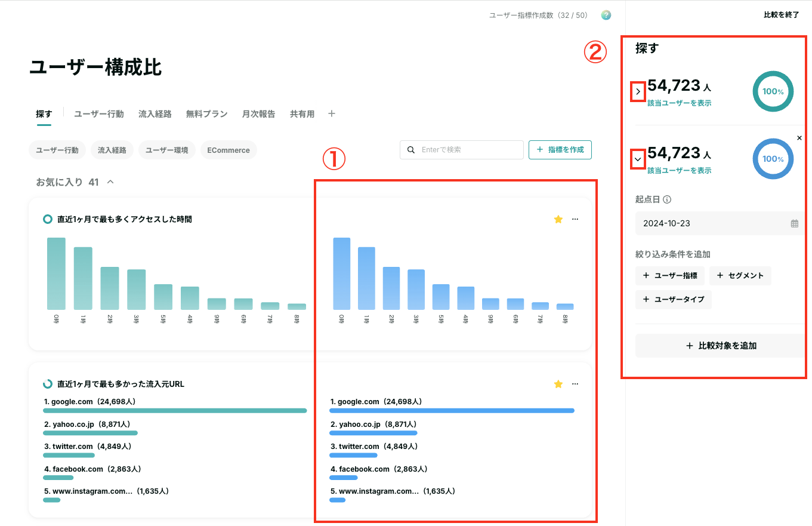Click the Enterで検索 search field
The width and height of the screenshot is (812, 526).
[x=462, y=150]
